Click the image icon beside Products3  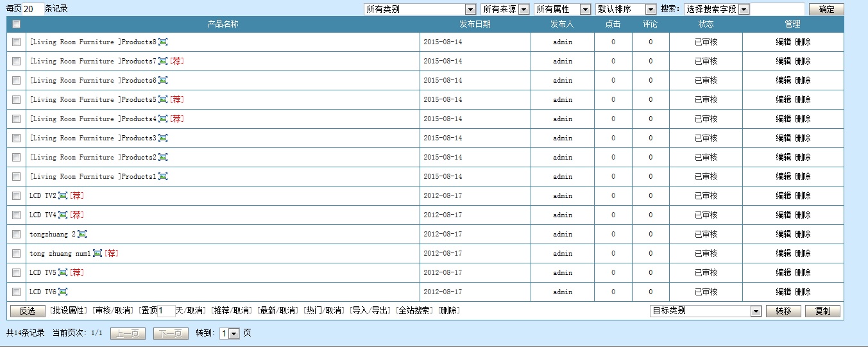coord(163,138)
